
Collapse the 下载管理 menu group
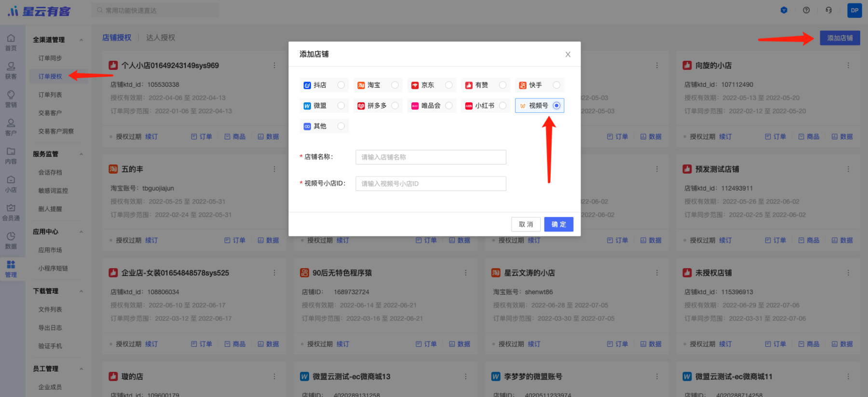(81, 291)
